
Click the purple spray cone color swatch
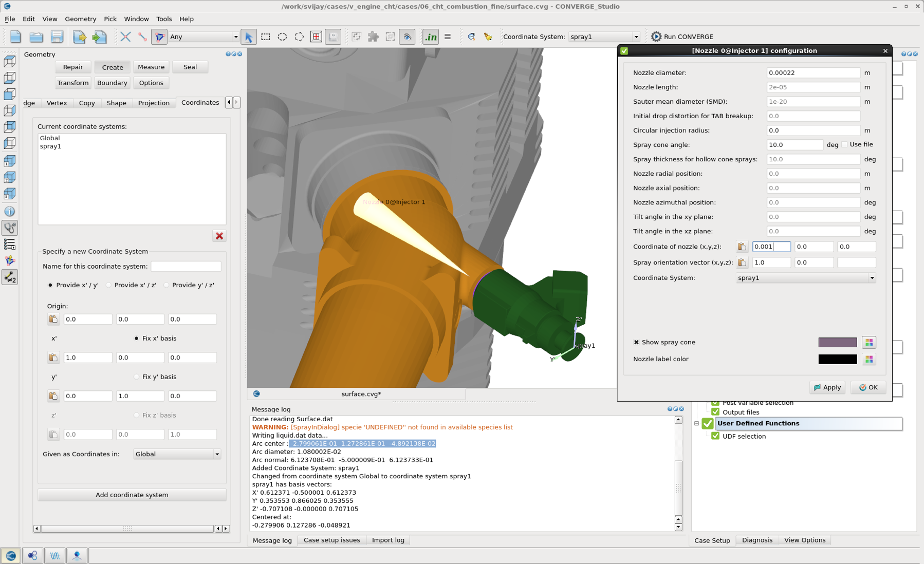[838, 342]
